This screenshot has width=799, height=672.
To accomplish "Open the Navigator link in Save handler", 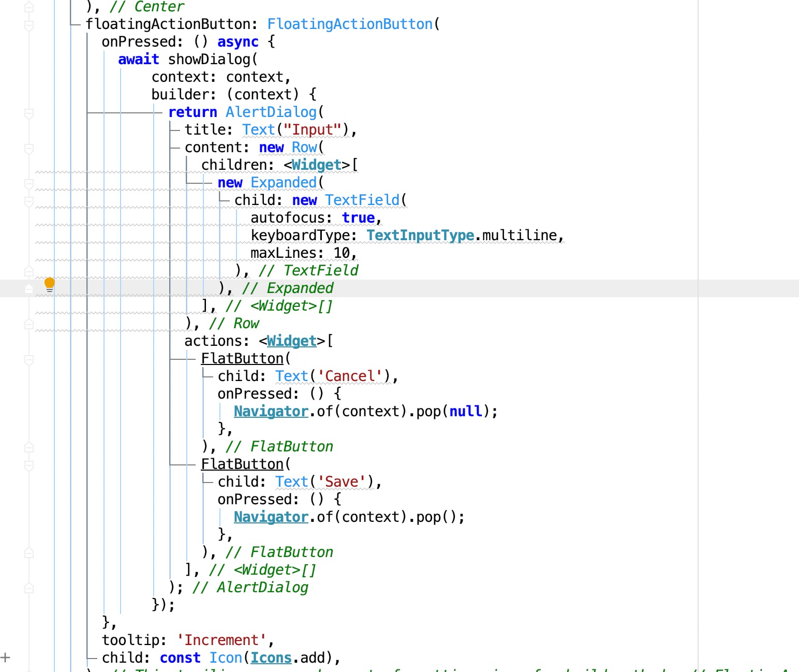I will click(270, 516).
